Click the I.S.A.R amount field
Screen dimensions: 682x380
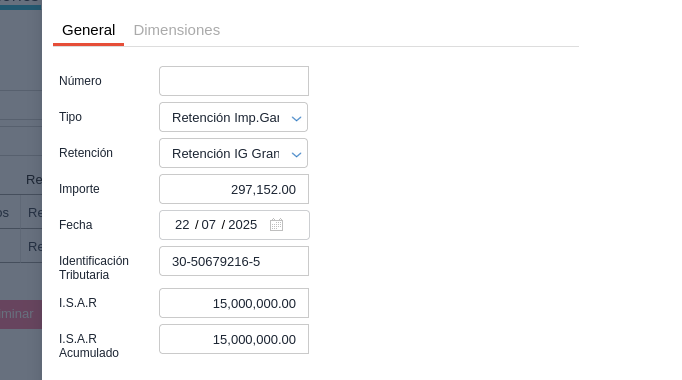click(234, 303)
